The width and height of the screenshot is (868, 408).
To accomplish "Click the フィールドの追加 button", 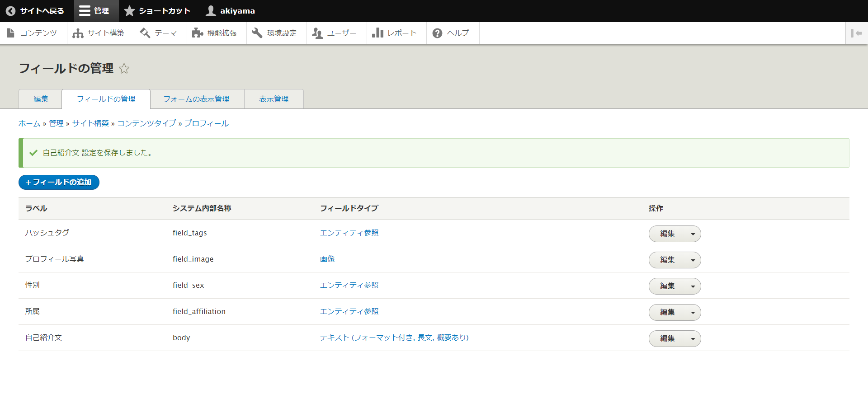I will point(59,182).
